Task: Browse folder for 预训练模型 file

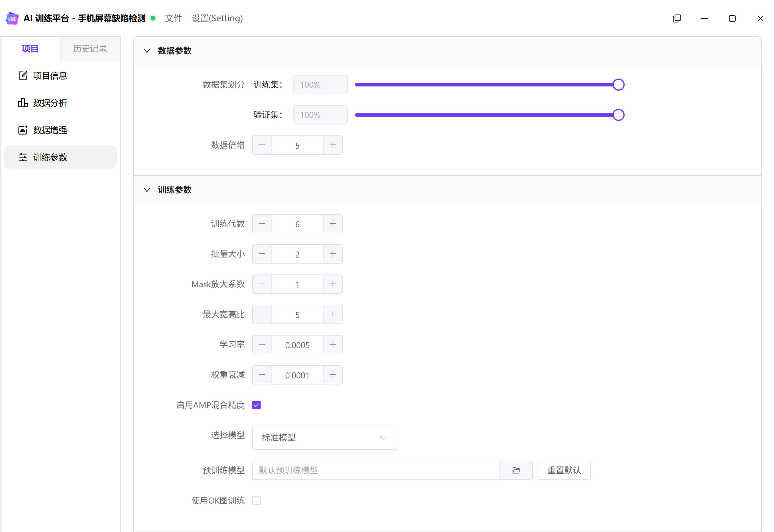Action: point(516,470)
